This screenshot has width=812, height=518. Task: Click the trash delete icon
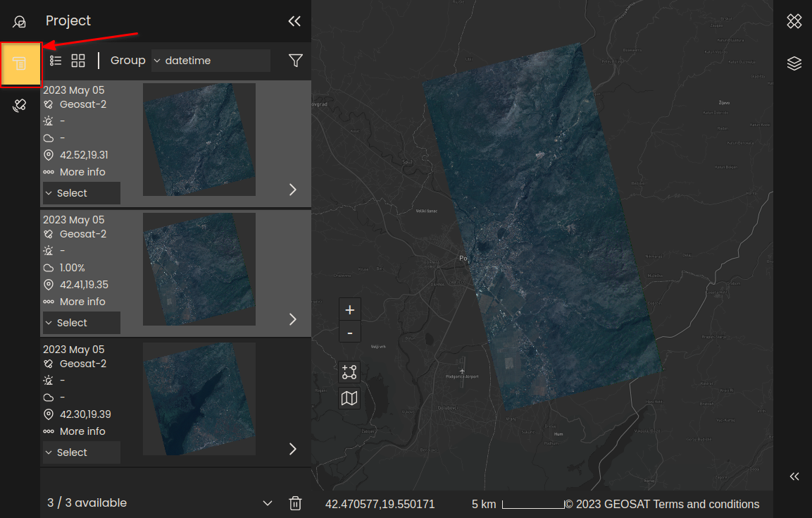point(296,503)
